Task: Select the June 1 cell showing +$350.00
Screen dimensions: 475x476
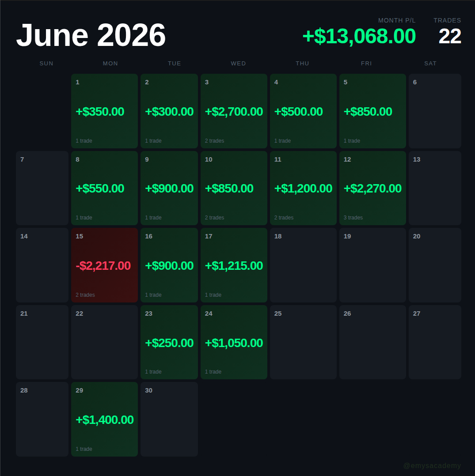Action: 104,111
